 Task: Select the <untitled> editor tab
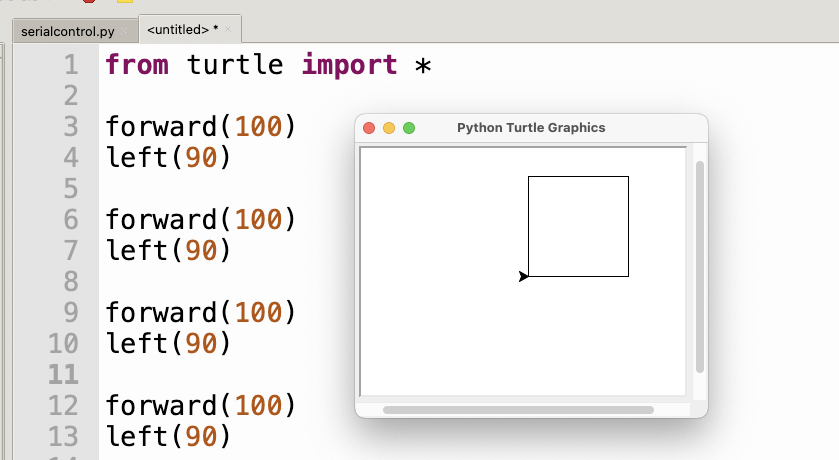[x=182, y=30]
